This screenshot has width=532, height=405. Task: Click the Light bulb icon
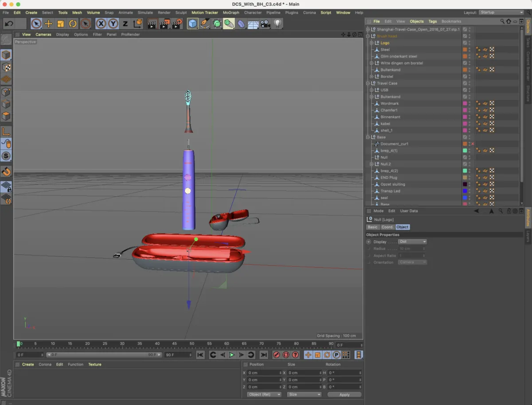tap(278, 24)
